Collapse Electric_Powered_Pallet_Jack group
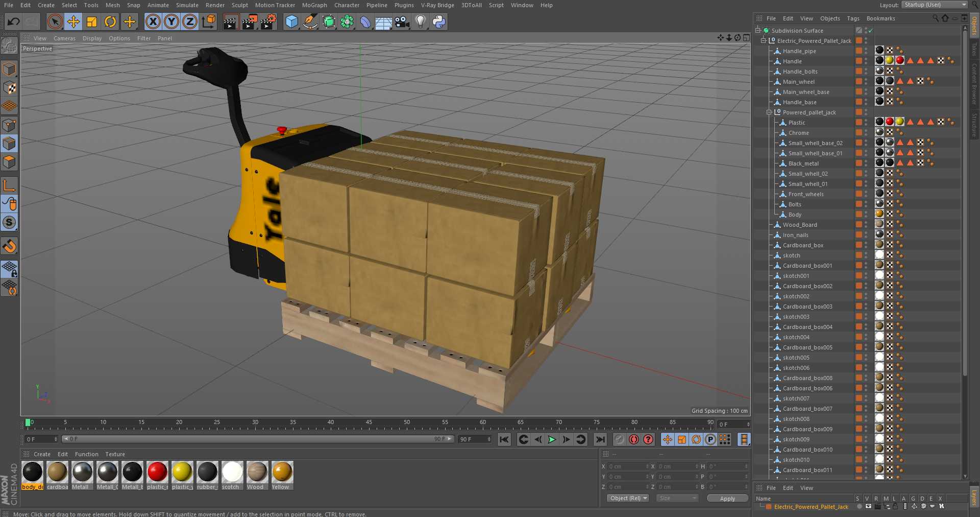Viewport: 980px width, 517px height. point(764,41)
